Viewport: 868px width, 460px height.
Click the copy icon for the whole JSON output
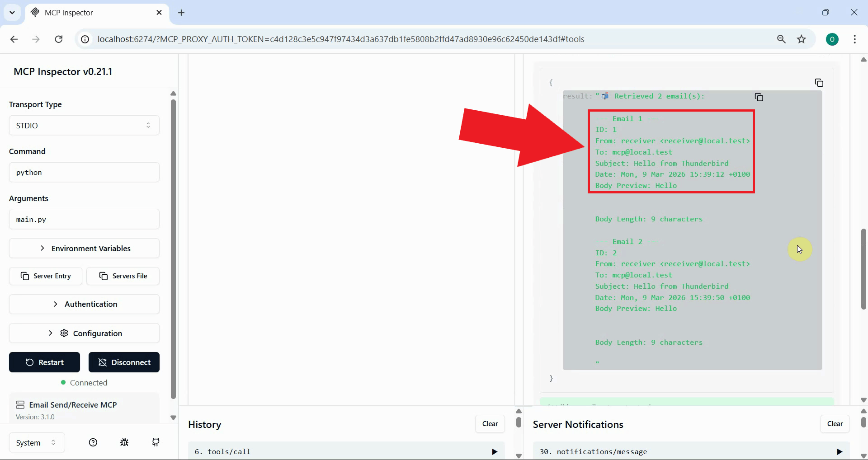click(x=819, y=83)
